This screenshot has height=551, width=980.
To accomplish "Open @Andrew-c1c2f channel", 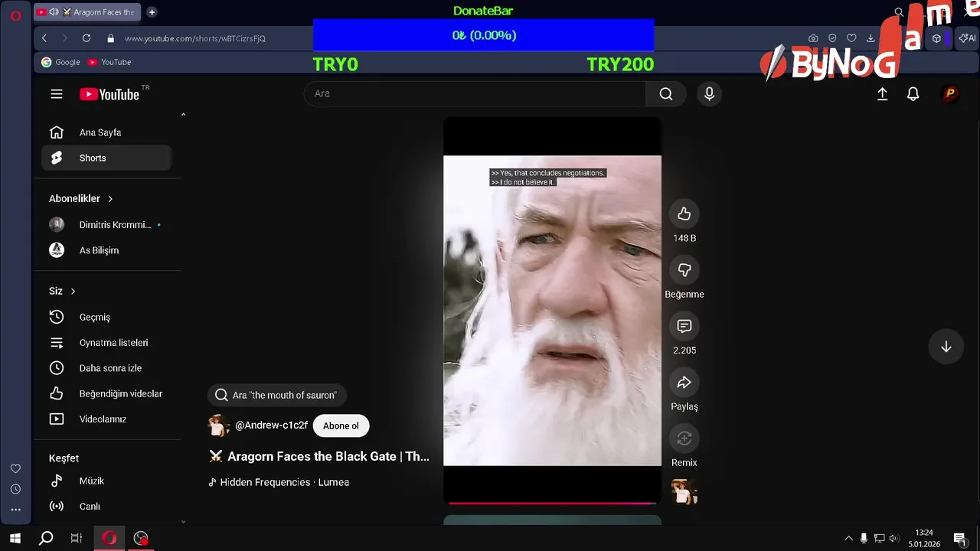I will pos(271,425).
